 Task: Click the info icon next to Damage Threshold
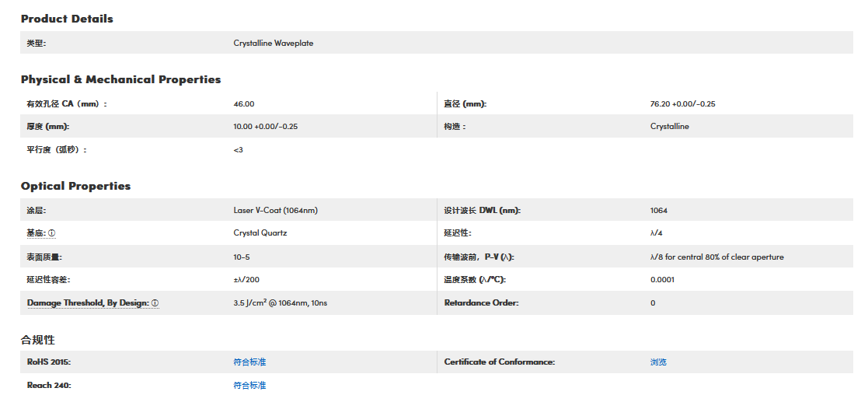click(x=155, y=303)
